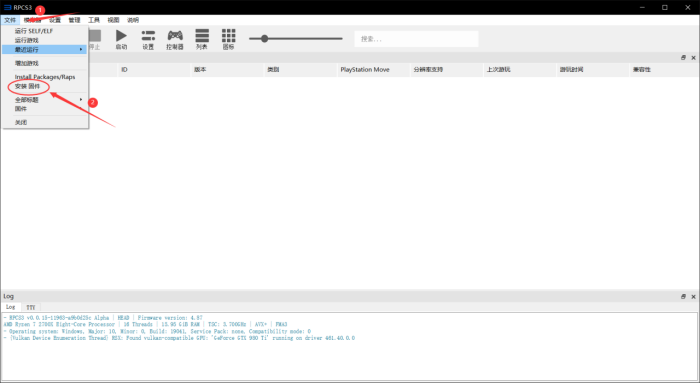Sort by the 类别 column header
Viewport: 700px width, 383px height.
click(300, 70)
